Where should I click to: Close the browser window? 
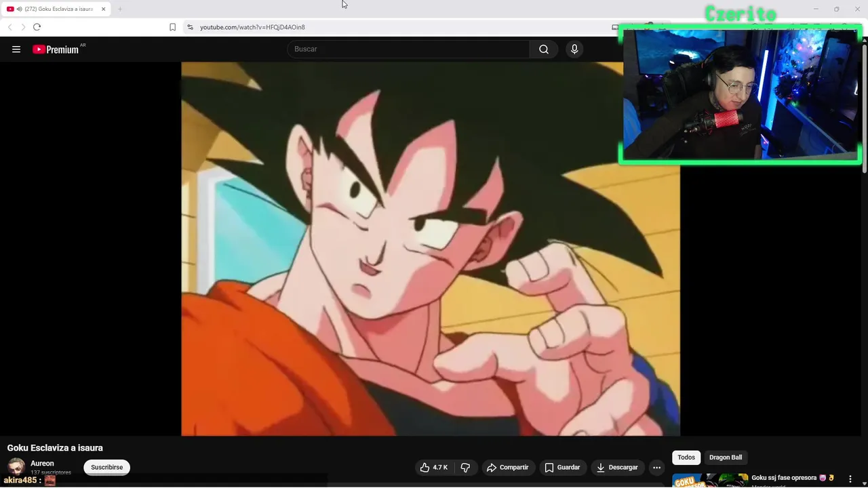coord(857,9)
